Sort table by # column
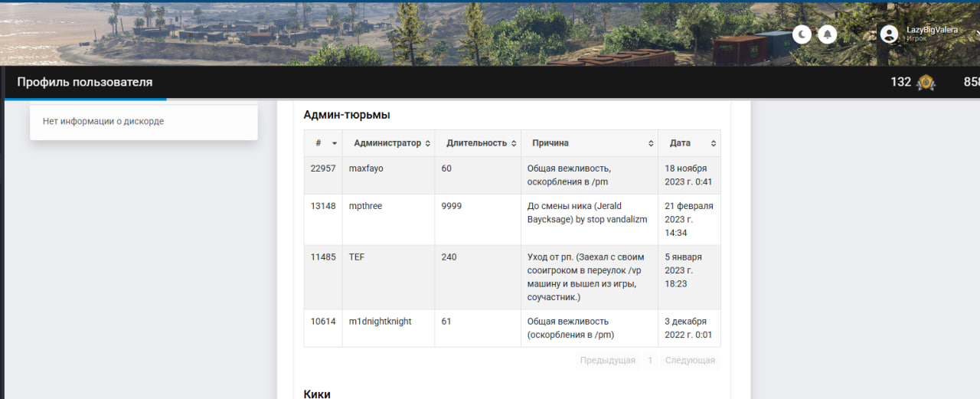The image size is (980, 399). click(x=323, y=143)
